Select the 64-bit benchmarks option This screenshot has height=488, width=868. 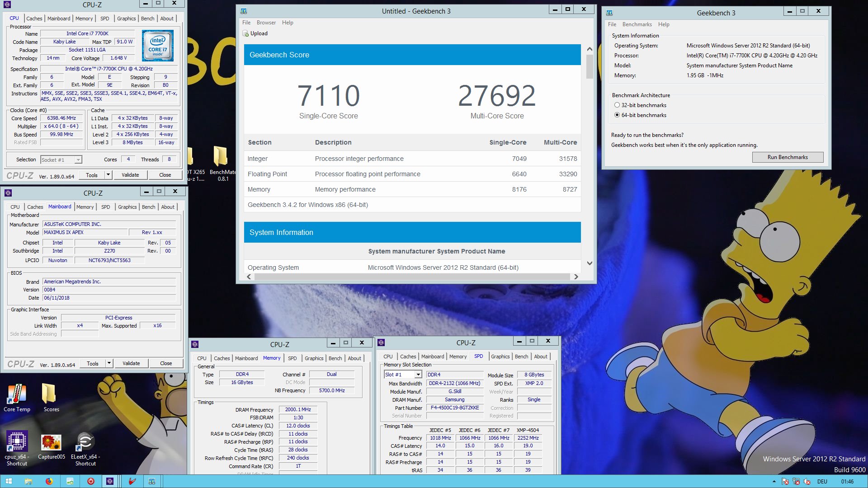tap(640, 115)
